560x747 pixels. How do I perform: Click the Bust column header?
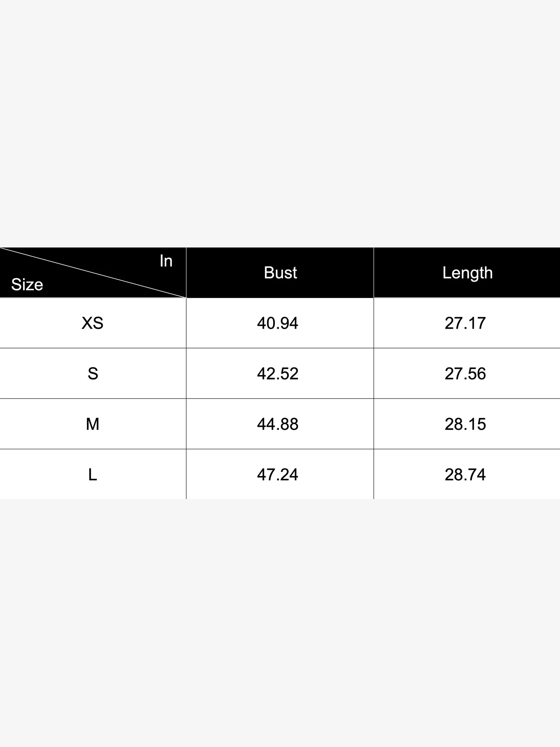[x=280, y=273]
